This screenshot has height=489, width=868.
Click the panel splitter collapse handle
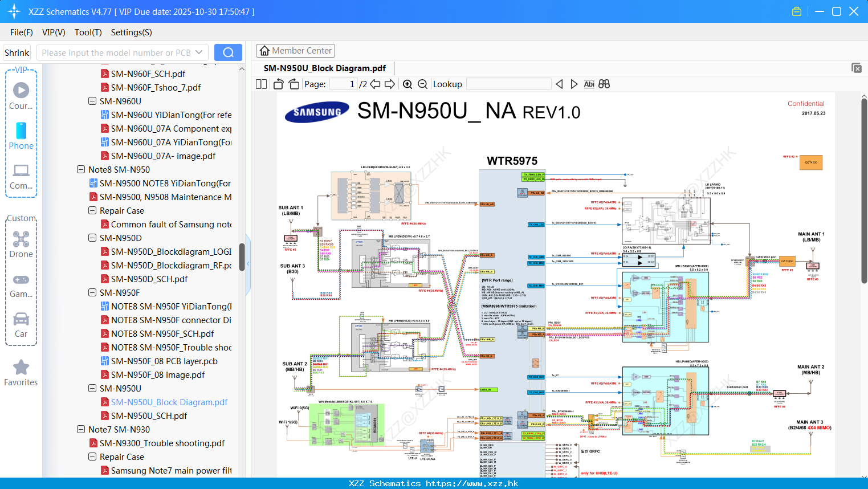pyautogui.click(x=248, y=264)
